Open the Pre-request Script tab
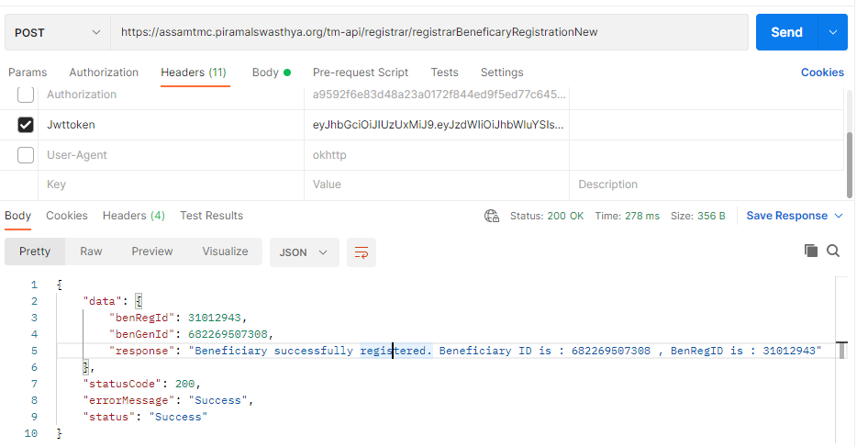 click(x=360, y=73)
